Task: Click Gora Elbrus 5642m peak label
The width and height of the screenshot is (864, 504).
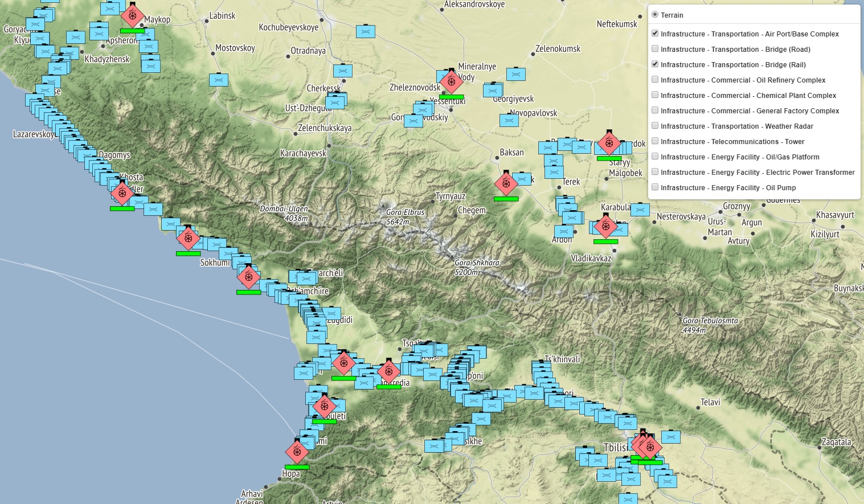Action: (405, 217)
